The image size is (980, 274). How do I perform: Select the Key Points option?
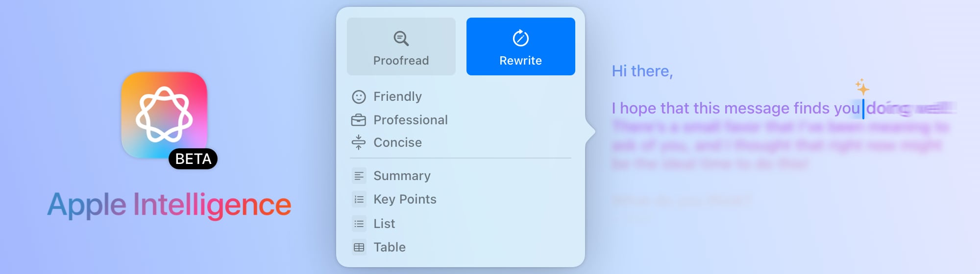(405, 199)
